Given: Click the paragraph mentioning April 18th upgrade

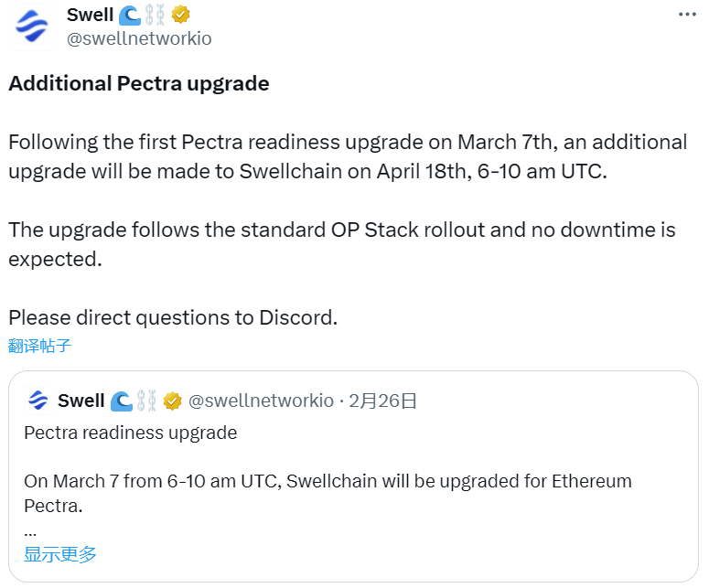Looking at the screenshot, I should click(348, 156).
